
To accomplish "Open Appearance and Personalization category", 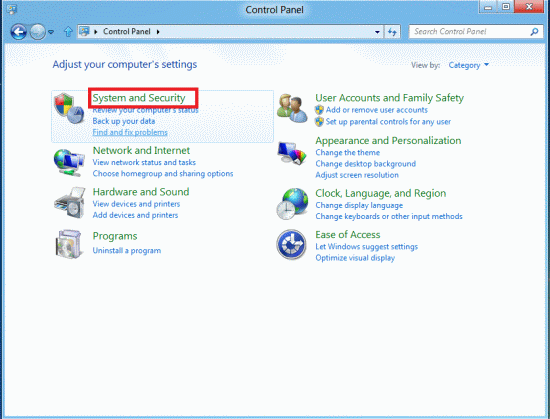I will point(388,141).
